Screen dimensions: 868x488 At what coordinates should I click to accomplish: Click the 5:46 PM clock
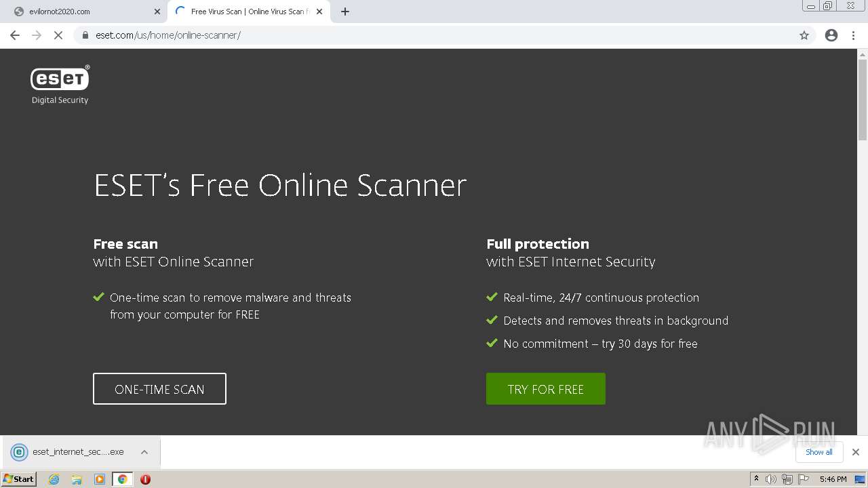(x=833, y=479)
